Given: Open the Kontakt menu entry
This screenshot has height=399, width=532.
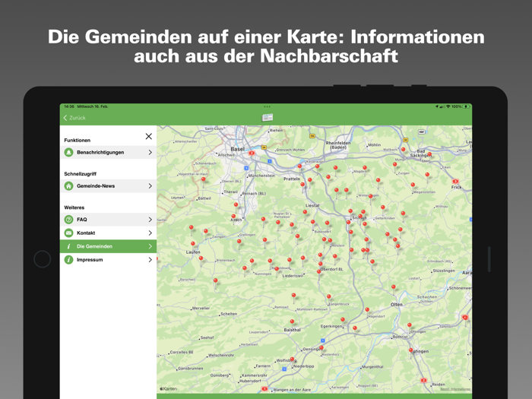Looking at the screenshot, I should click(x=108, y=233).
